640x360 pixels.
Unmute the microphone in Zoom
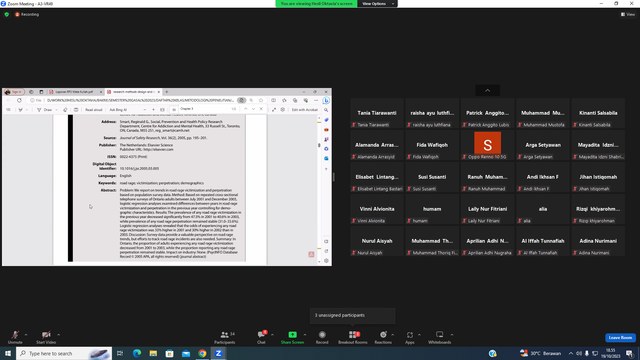point(15,337)
